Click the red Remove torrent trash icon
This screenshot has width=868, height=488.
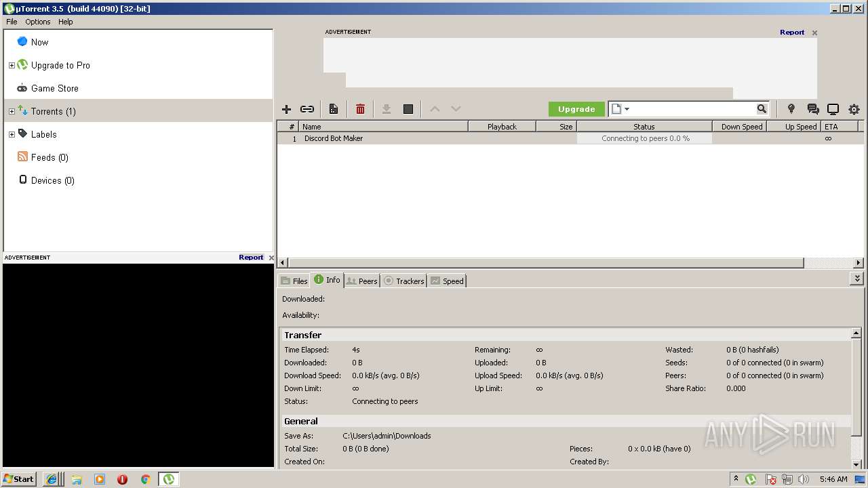[x=360, y=109]
